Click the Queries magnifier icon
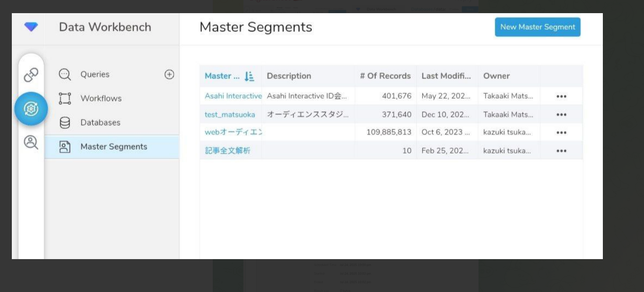644x292 pixels. click(x=65, y=75)
